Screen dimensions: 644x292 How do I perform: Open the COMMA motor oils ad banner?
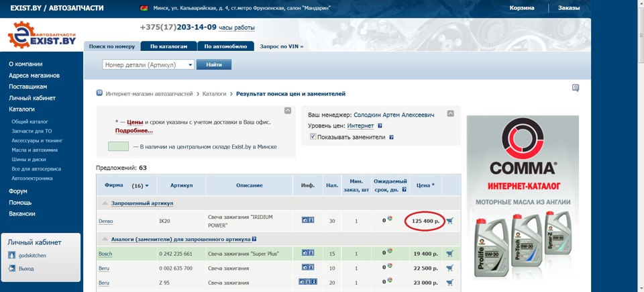tap(523, 198)
